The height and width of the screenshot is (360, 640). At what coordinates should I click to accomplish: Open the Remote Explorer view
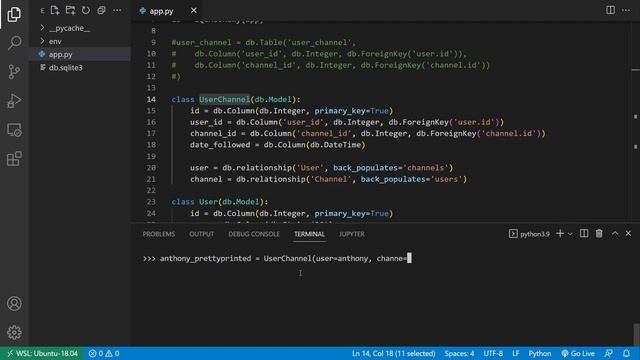(14, 130)
